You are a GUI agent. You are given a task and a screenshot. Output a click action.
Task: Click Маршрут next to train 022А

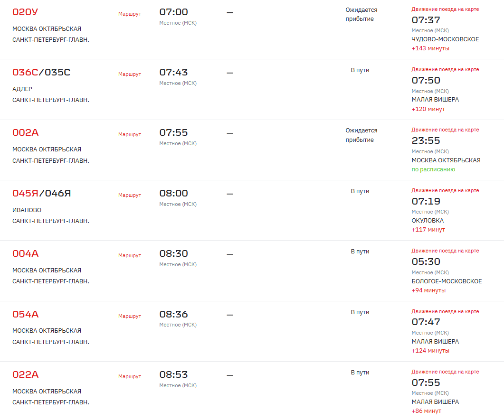129,376
